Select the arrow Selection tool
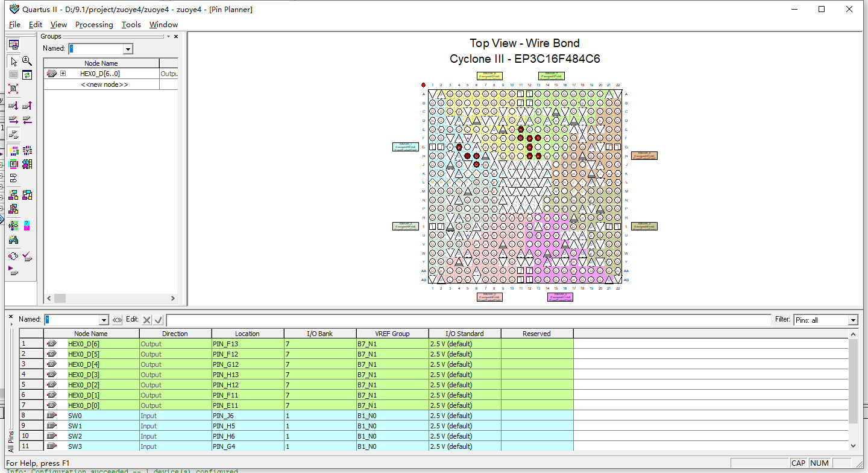Image resolution: width=868 pixels, height=473 pixels. 13,61
